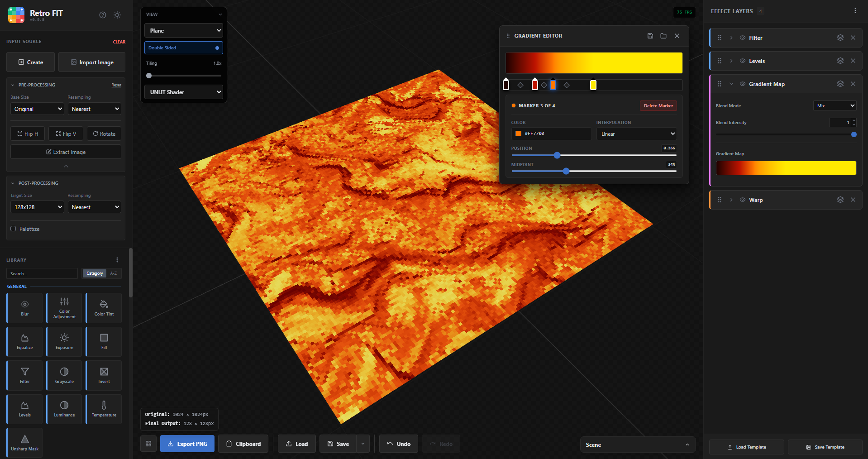
Task: Open the Effect Layers options menu
Action: click(855, 11)
